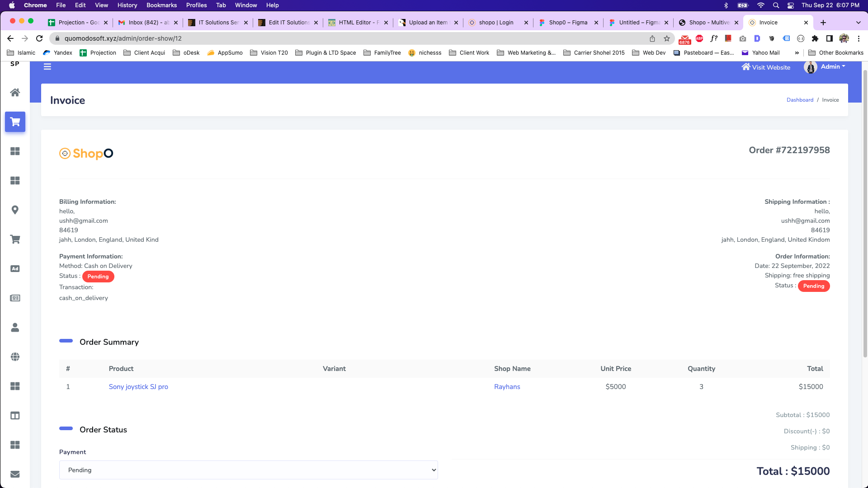868x488 pixels.
Task: Click the home icon in sidebar
Action: tap(15, 93)
